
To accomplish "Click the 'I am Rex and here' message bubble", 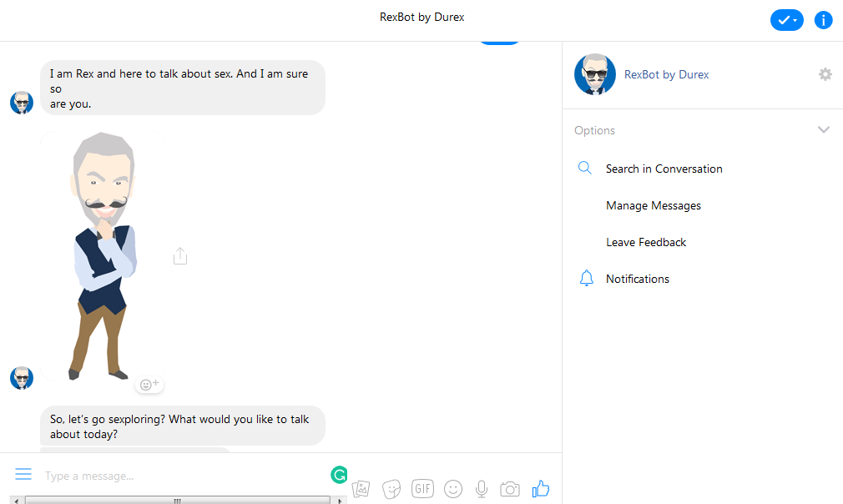I will tap(183, 88).
